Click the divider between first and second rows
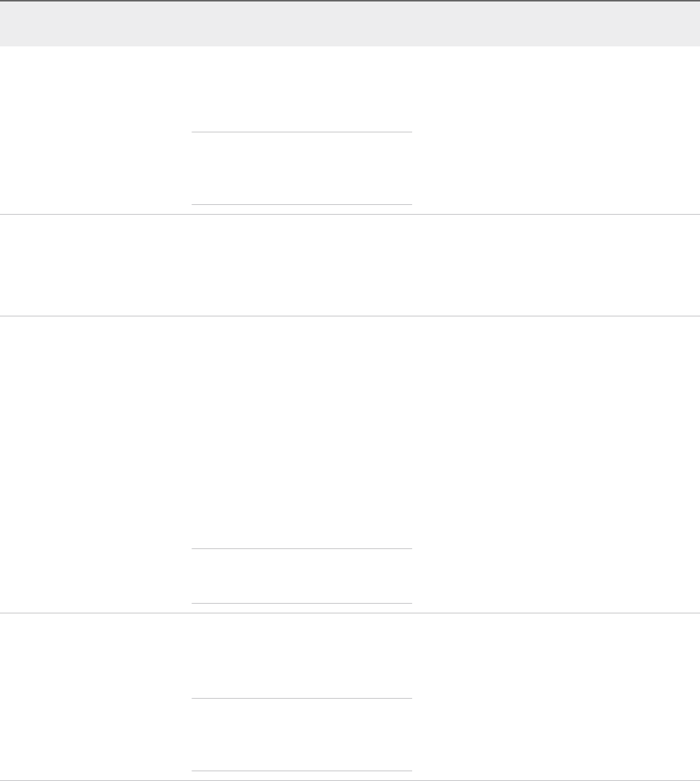The image size is (700, 781). coord(350,215)
